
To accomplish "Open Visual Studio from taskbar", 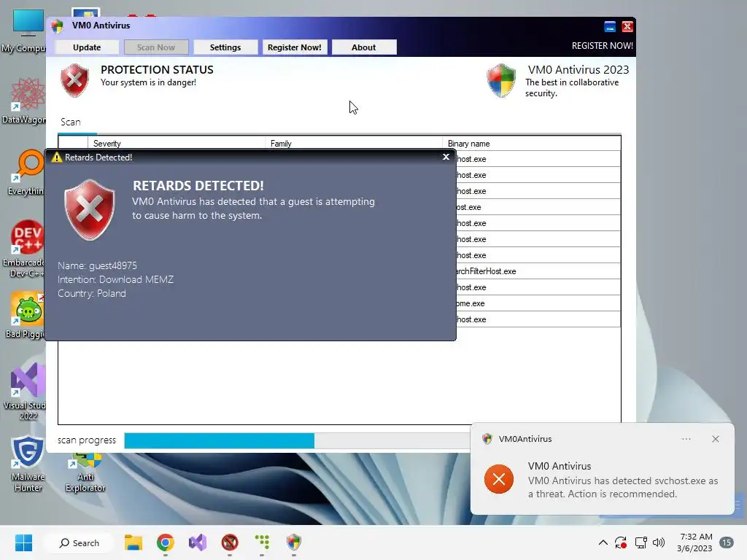I will tap(198, 542).
